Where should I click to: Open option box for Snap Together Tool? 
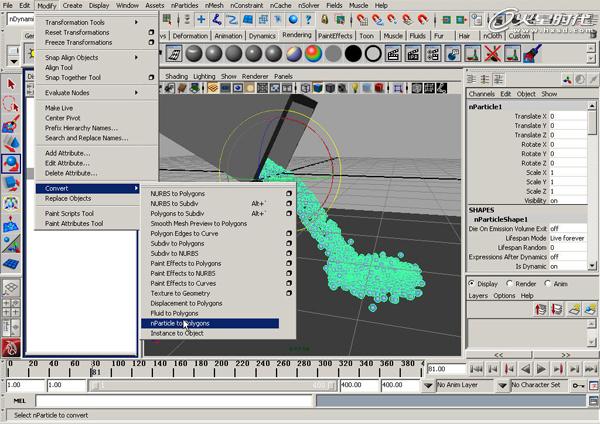(152, 78)
